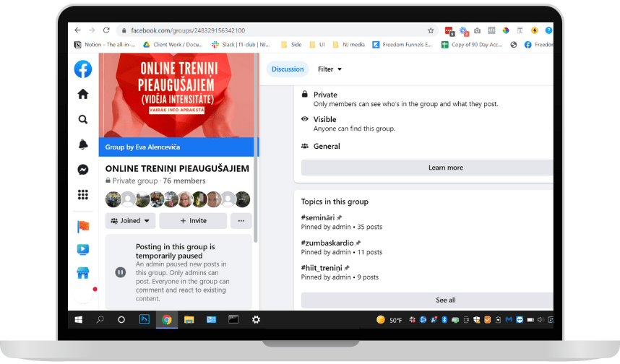The width and height of the screenshot is (620, 364).
Task: Open Facebook Watch video icon
Action: coord(83,249)
